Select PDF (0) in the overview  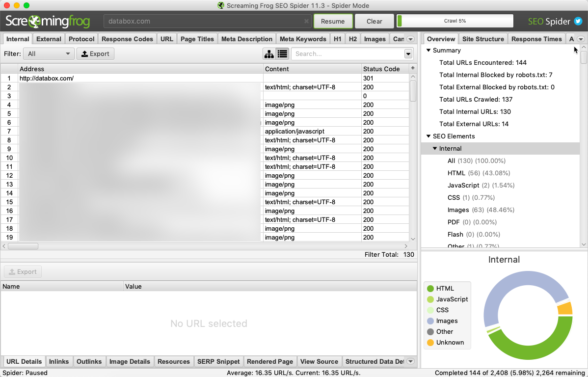472,222
